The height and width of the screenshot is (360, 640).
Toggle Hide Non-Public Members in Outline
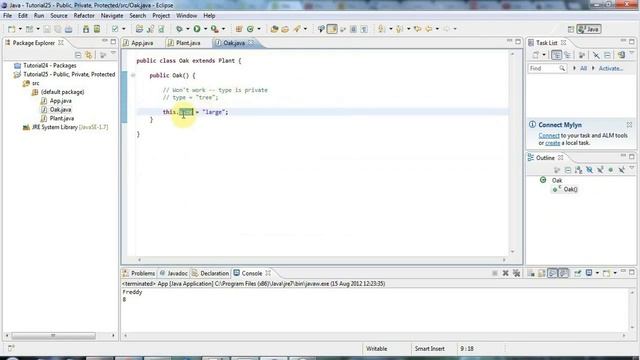[611, 170]
